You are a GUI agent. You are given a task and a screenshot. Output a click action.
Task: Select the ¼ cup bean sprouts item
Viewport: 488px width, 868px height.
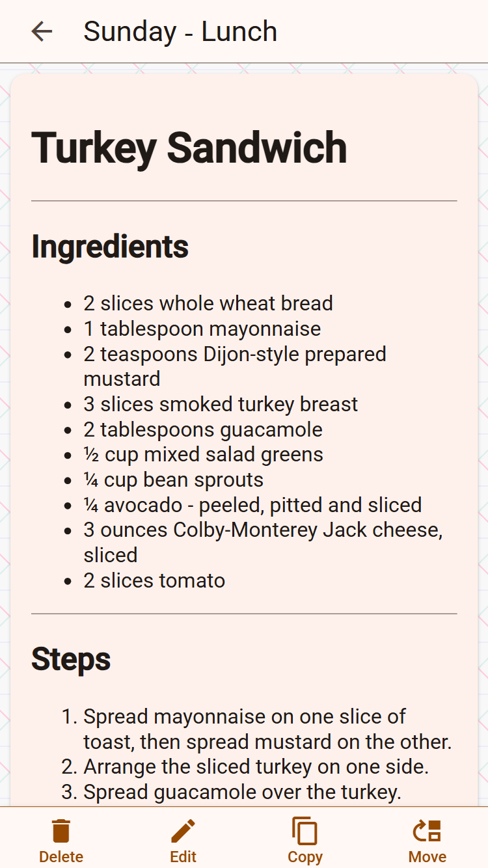click(174, 480)
